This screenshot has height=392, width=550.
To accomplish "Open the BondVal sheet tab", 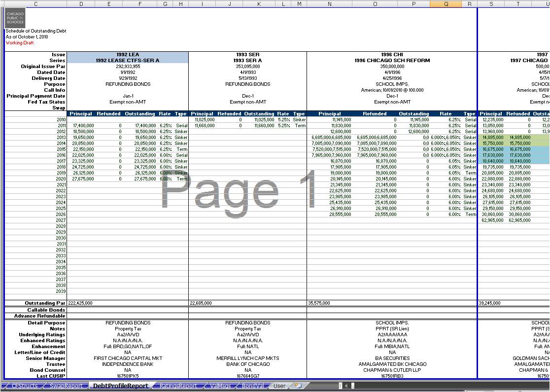I will (252, 386).
